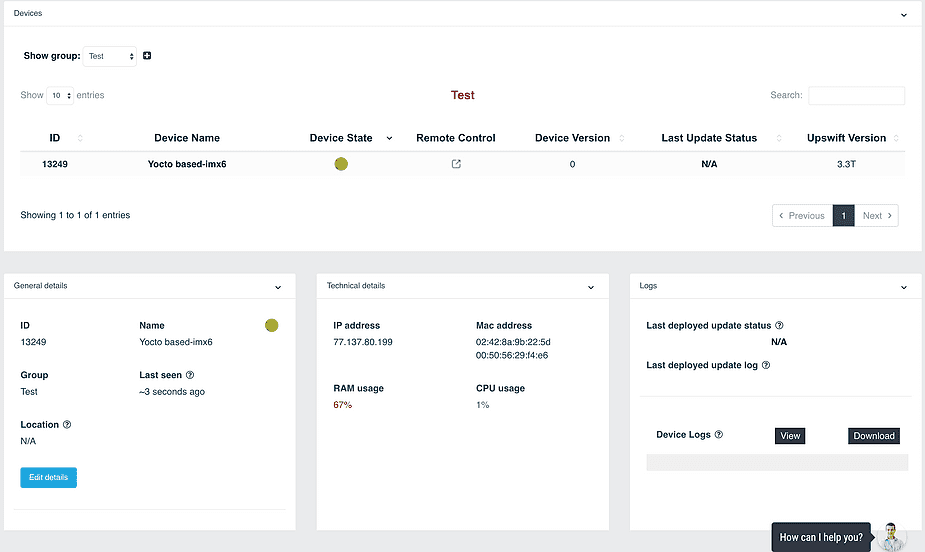925x552 pixels.
Task: Open remote control for Yocto based-imx6
Action: (456, 164)
